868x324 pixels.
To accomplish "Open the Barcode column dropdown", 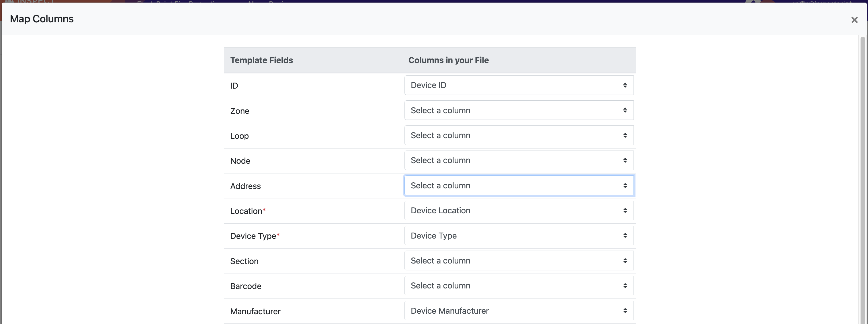I will click(x=519, y=286).
